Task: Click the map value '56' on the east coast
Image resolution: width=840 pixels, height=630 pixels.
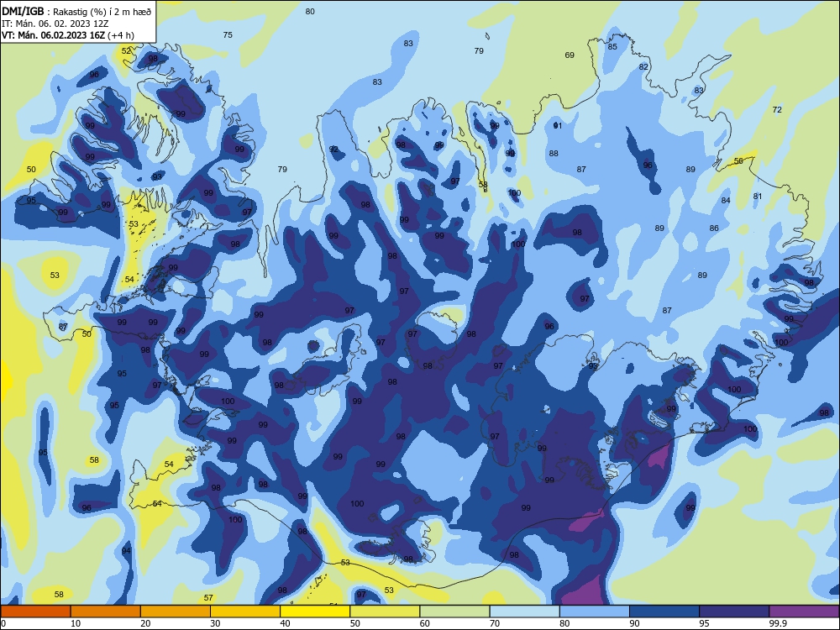Action: point(738,161)
